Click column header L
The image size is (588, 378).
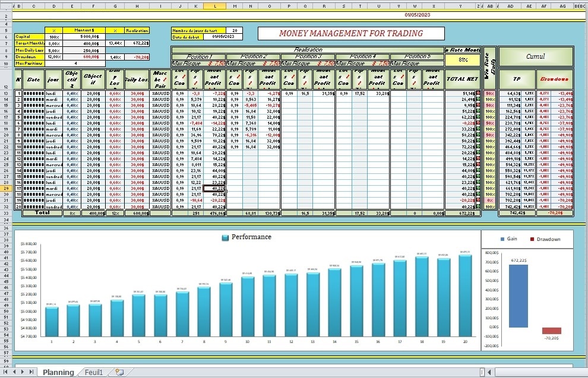[x=215, y=6]
